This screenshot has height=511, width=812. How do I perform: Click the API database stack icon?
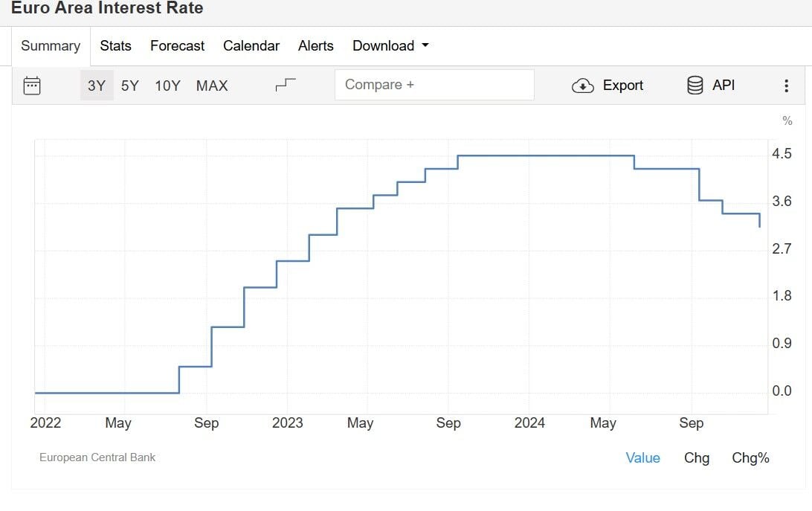(x=695, y=86)
